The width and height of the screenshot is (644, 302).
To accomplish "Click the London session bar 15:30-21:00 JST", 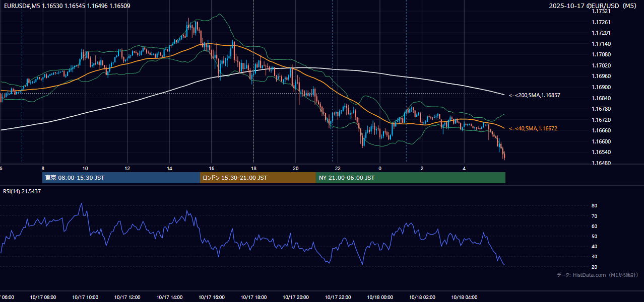I will [x=258, y=178].
